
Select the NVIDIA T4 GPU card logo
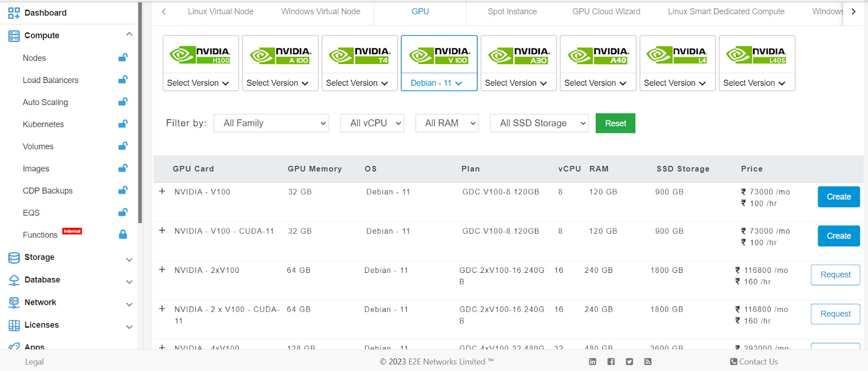360,55
